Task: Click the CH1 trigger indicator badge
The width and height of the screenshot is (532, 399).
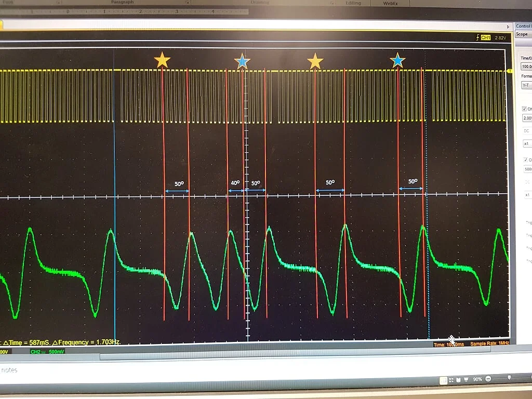Action: pos(486,37)
